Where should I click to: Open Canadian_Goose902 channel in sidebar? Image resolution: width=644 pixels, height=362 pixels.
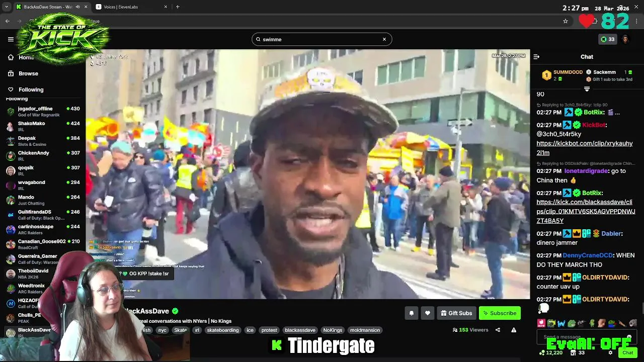click(43, 244)
